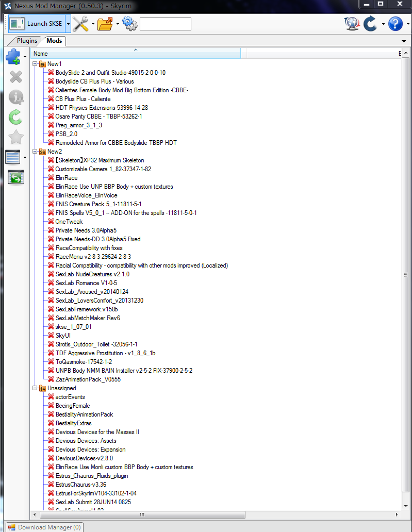Click red X icon beside Remodeled Armor for CBBE
This screenshot has height=532, width=412.
tap(51, 142)
